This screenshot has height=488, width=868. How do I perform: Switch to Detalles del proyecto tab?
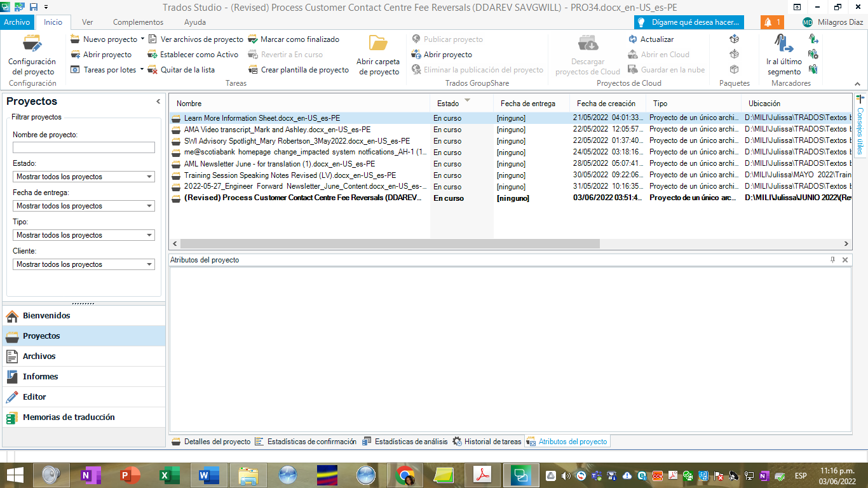pos(211,442)
